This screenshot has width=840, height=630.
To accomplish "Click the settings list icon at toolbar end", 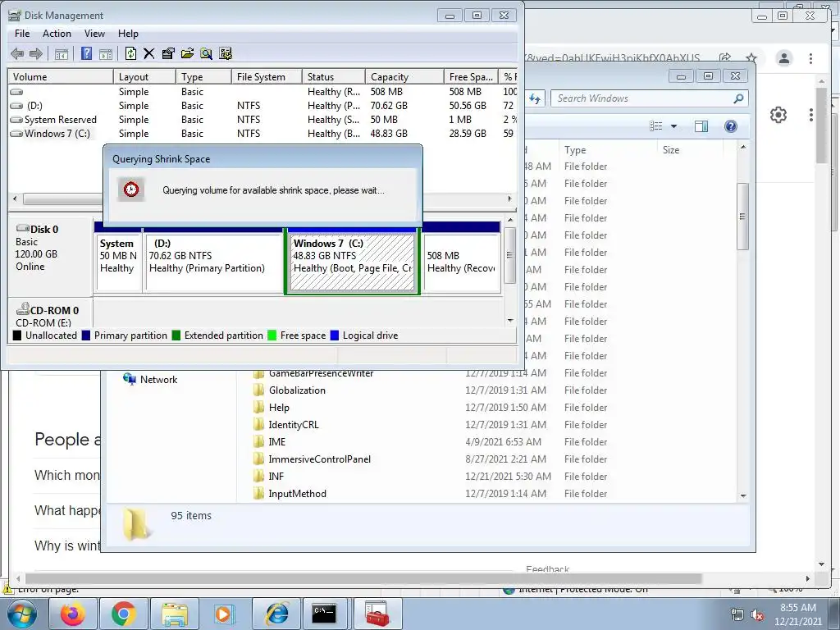I will point(226,53).
